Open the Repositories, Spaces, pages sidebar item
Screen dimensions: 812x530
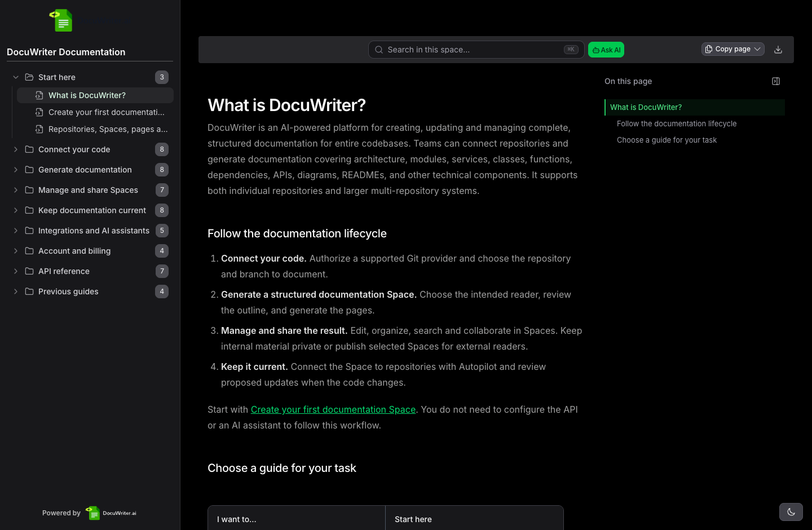[95, 129]
